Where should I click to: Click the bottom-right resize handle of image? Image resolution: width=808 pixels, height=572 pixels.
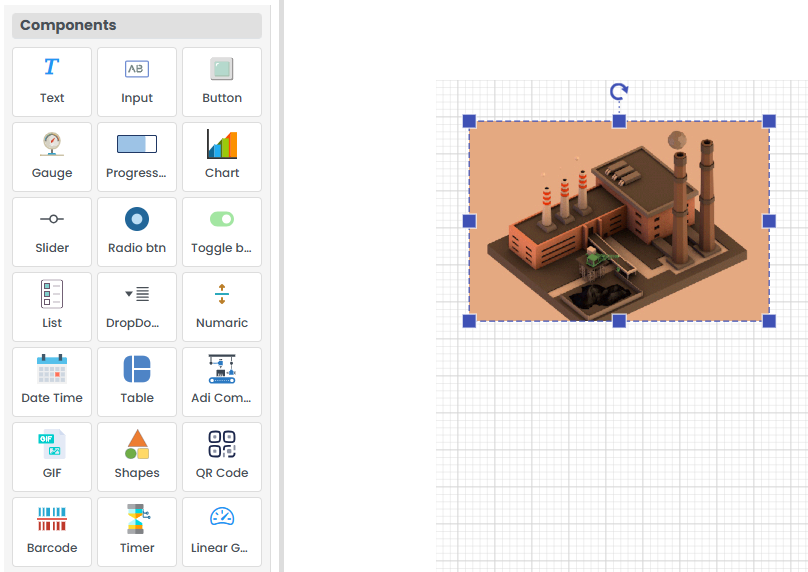[x=769, y=321]
